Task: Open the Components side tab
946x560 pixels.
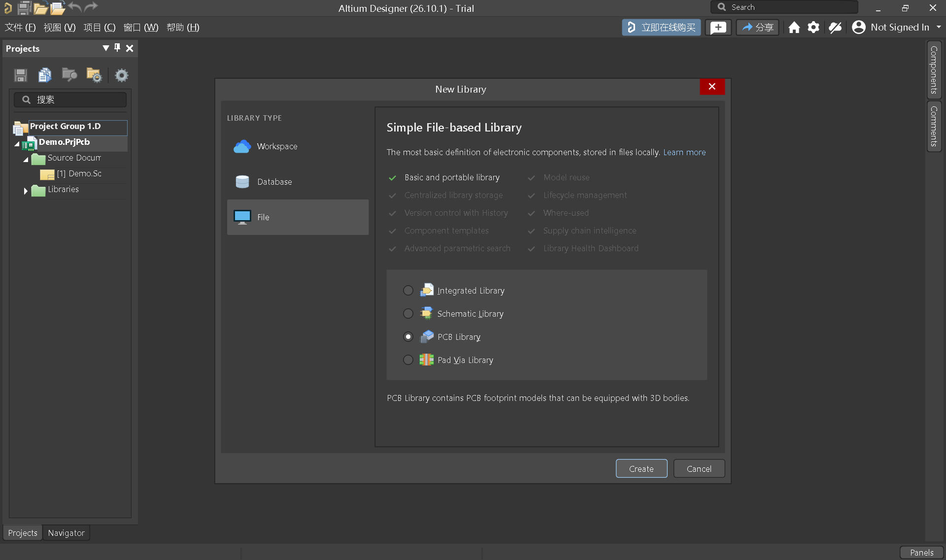Action: click(x=934, y=69)
